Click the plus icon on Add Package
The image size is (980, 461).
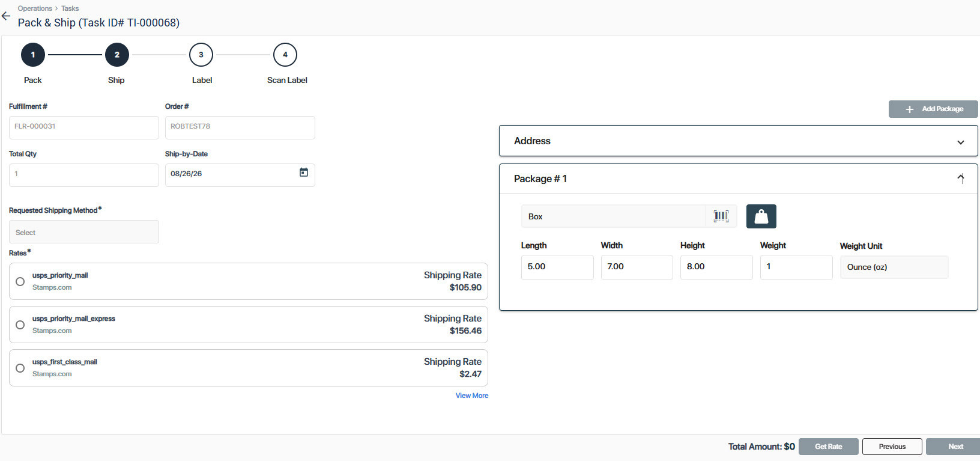click(910, 109)
